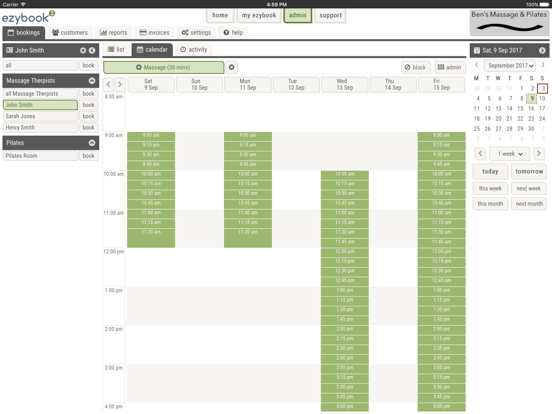552x414 pixels.
Task: Open my ezybook in top navigation
Action: 259,15
